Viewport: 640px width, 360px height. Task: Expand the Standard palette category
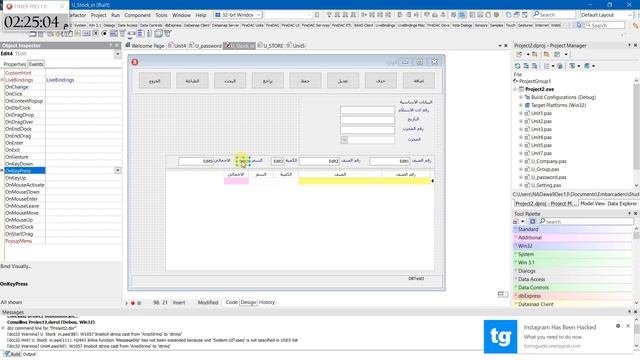516,229
